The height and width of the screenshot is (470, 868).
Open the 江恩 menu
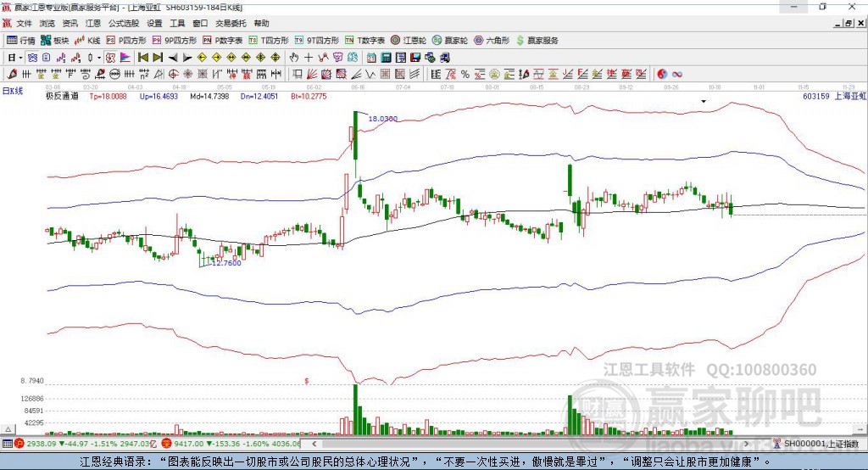(x=93, y=23)
